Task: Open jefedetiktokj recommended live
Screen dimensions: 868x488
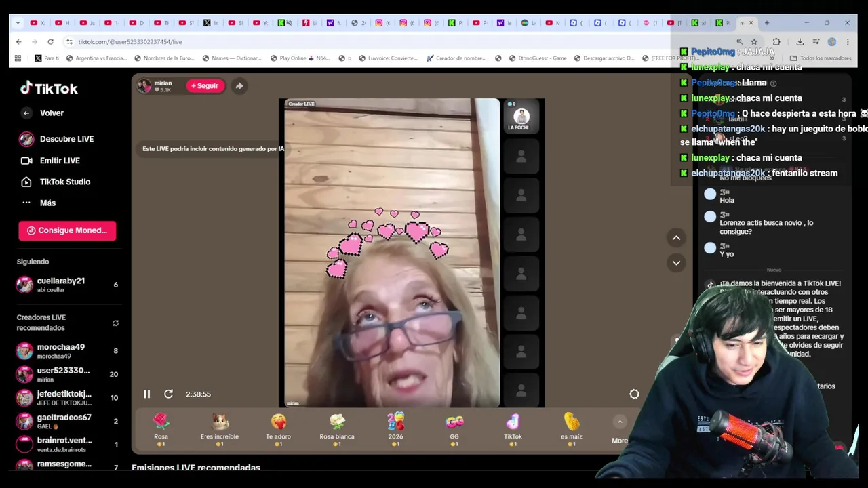Action: point(66,398)
